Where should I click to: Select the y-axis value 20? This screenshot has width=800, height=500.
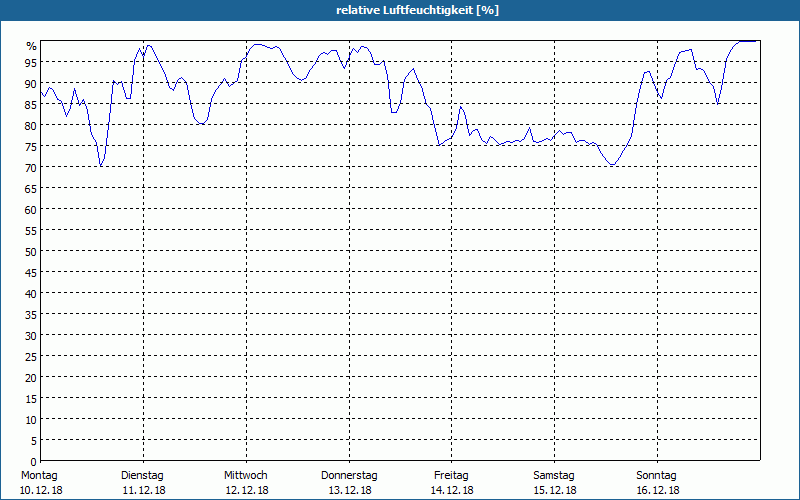[x=31, y=378]
